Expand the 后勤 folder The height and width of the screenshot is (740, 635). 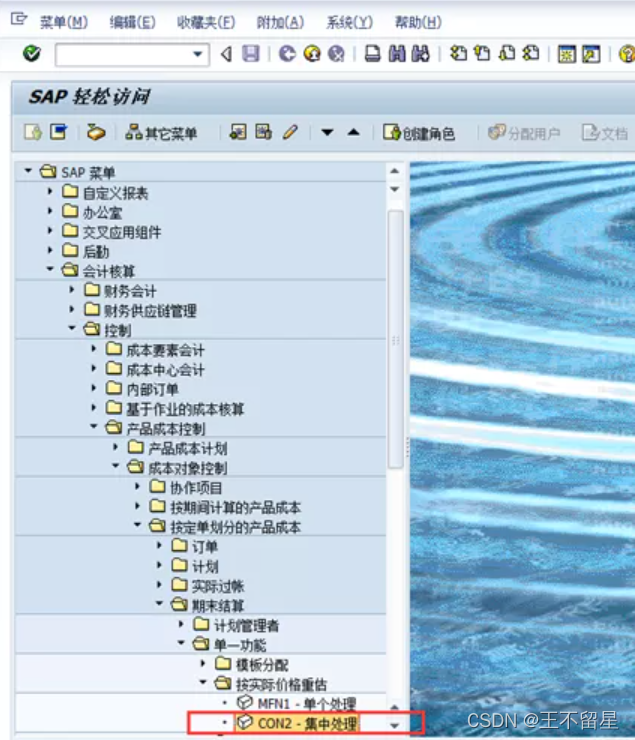click(50, 250)
